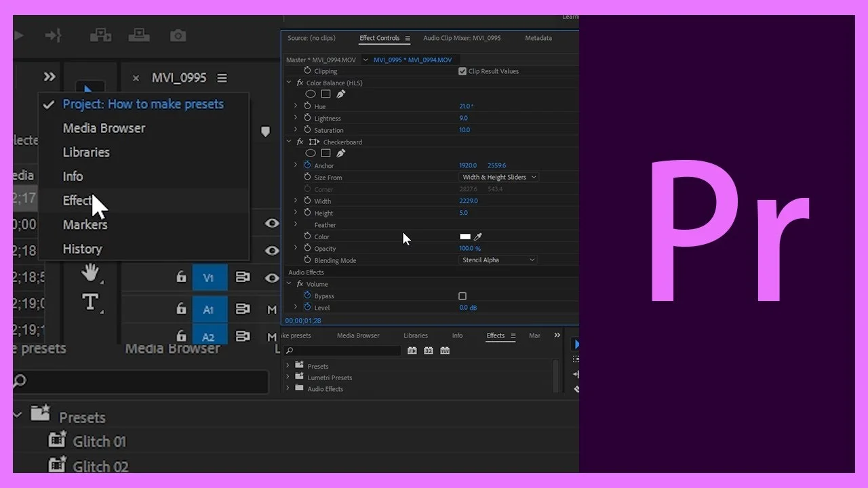Image resolution: width=868 pixels, height=488 pixels.
Task: Toggle Checkerboard fx switch
Action: coord(300,142)
